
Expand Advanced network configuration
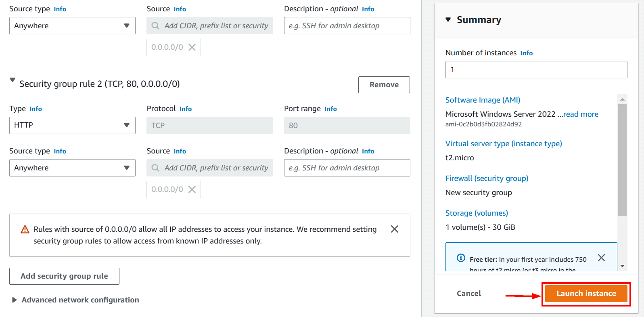click(15, 300)
